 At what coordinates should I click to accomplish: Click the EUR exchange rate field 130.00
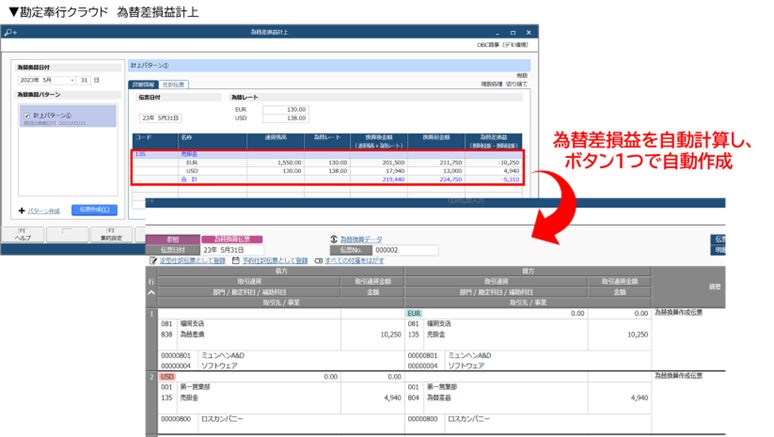285,110
